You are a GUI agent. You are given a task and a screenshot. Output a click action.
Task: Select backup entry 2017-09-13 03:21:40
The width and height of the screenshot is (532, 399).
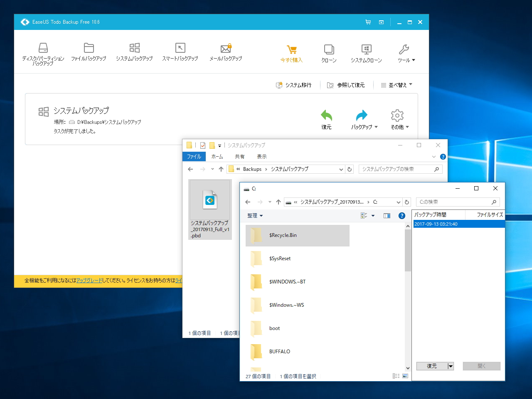coord(459,224)
